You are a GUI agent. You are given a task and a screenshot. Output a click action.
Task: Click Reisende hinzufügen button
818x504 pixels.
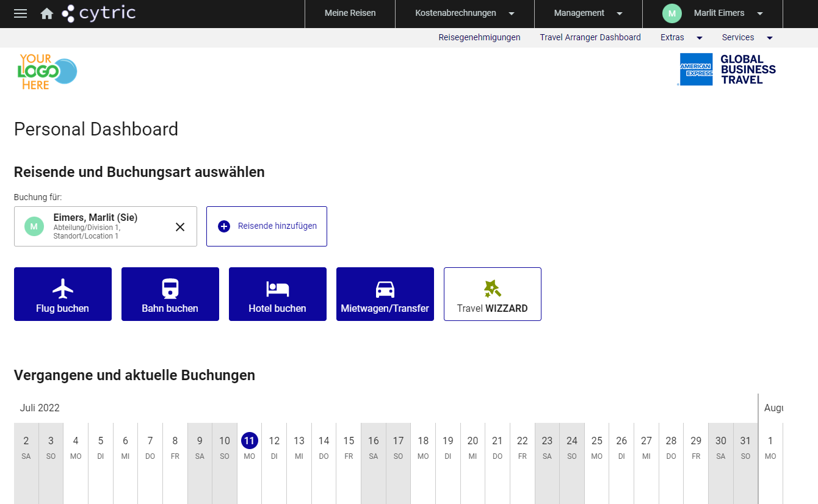(x=267, y=226)
